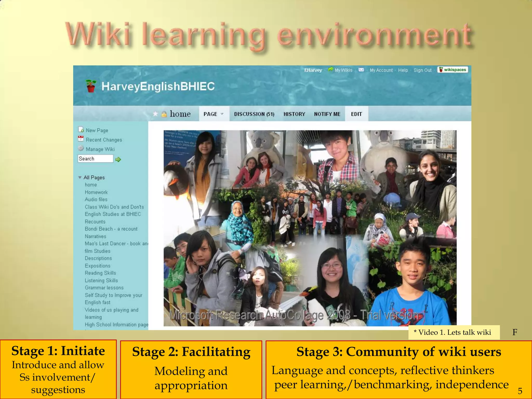Click the Recent Changes calendar icon
Screen dimensions: 532x399
pos(81,139)
